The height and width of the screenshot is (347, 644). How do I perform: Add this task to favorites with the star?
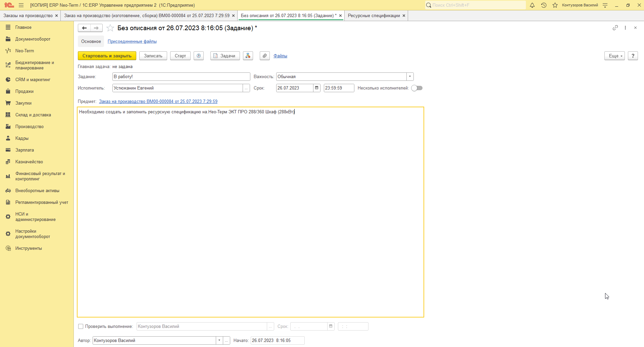click(x=110, y=28)
